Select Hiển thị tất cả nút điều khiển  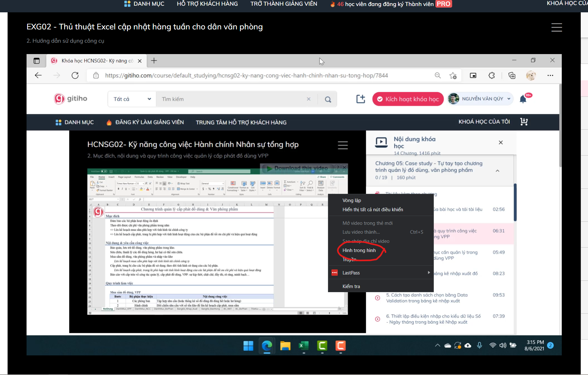(x=381, y=210)
